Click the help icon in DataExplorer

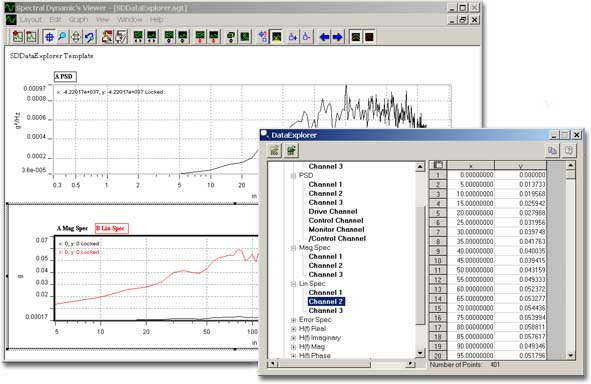pyautogui.click(x=568, y=150)
